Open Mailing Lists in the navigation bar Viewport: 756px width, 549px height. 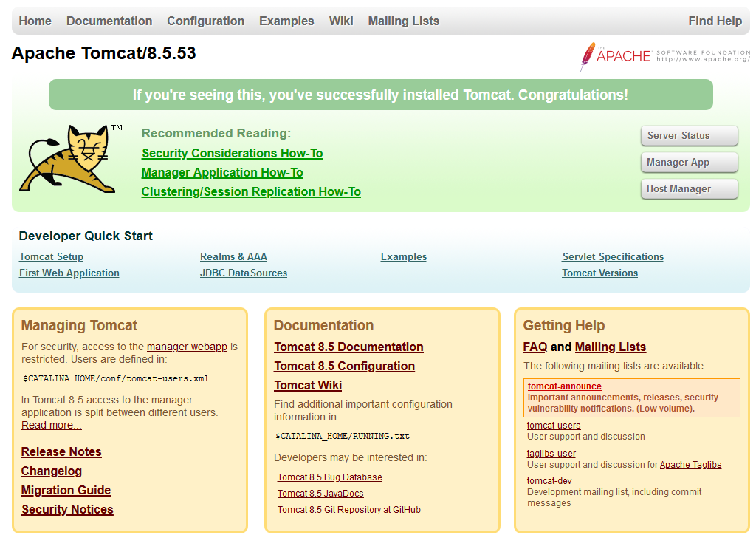pyautogui.click(x=404, y=21)
